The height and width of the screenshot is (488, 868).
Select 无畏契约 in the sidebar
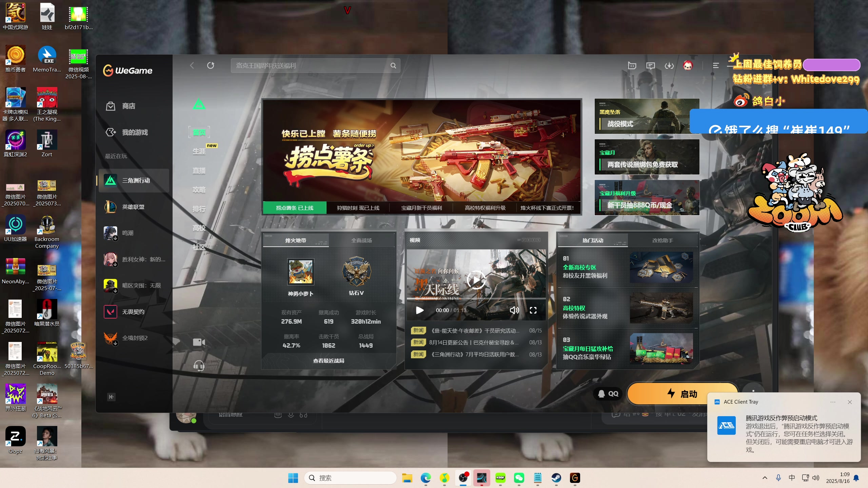(x=134, y=312)
